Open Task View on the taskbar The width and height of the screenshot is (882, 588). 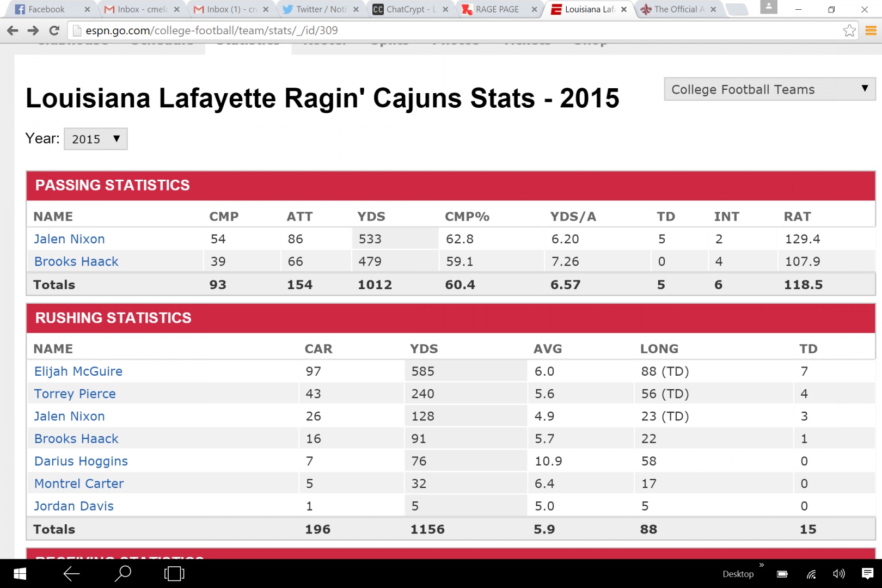[x=174, y=573]
